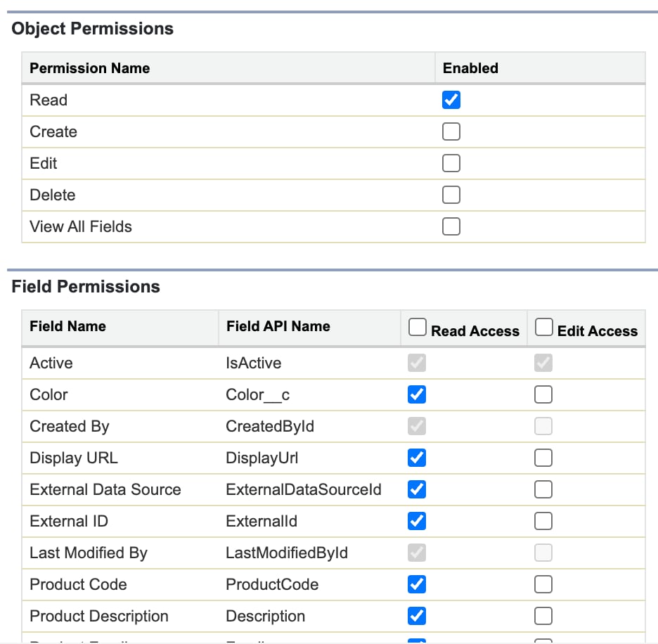Uncheck Read Access for Display URL
The height and width of the screenshot is (644, 658).
click(x=417, y=458)
